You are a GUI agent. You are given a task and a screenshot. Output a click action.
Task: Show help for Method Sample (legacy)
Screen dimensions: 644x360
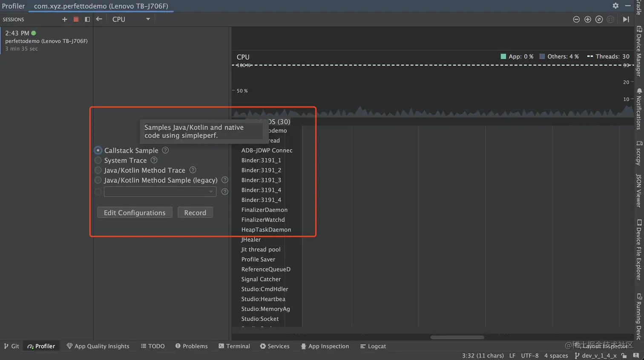[x=225, y=180]
